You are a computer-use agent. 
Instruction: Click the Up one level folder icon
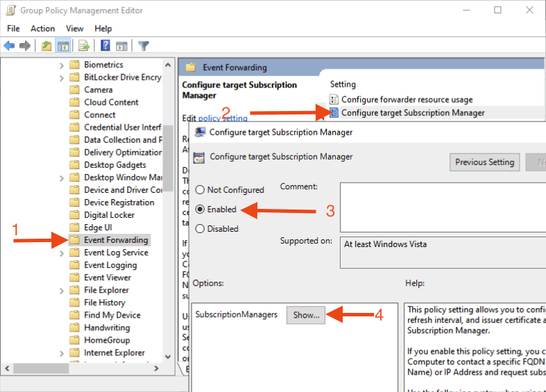[x=46, y=46]
